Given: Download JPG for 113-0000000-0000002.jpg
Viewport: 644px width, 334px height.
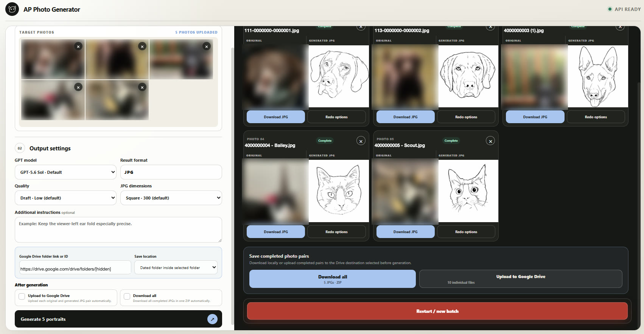Looking at the screenshot, I should tap(406, 117).
